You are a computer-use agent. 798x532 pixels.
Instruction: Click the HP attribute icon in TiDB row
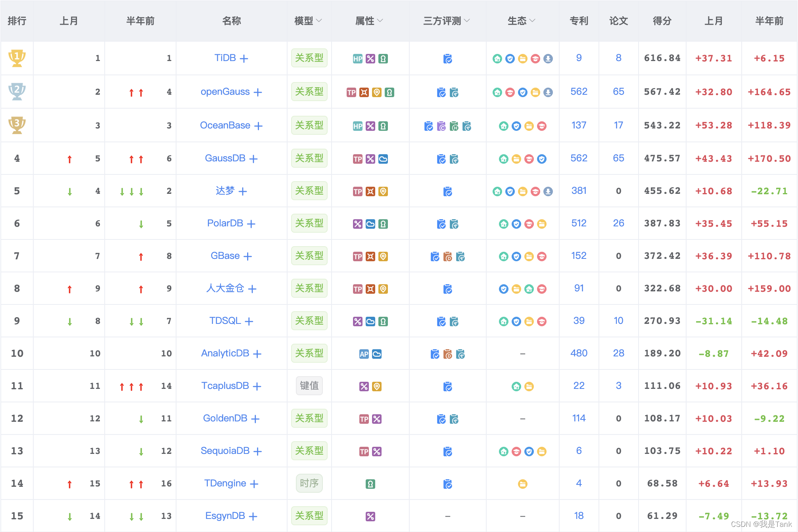pos(358,59)
